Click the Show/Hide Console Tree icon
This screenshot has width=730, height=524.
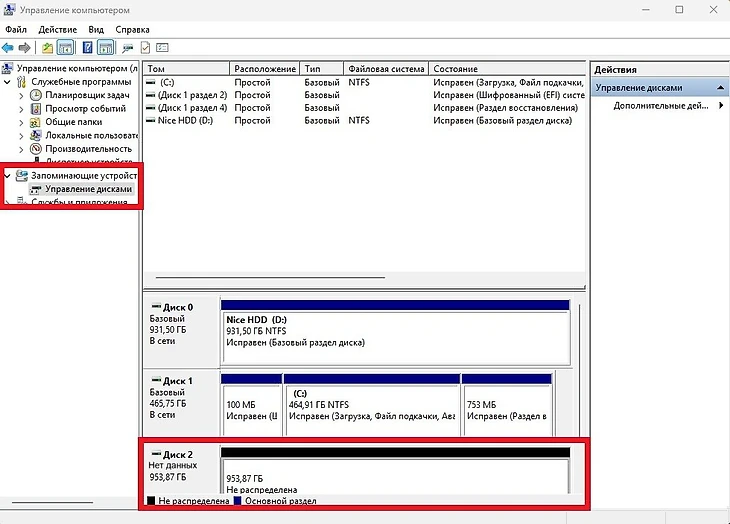tap(66, 47)
